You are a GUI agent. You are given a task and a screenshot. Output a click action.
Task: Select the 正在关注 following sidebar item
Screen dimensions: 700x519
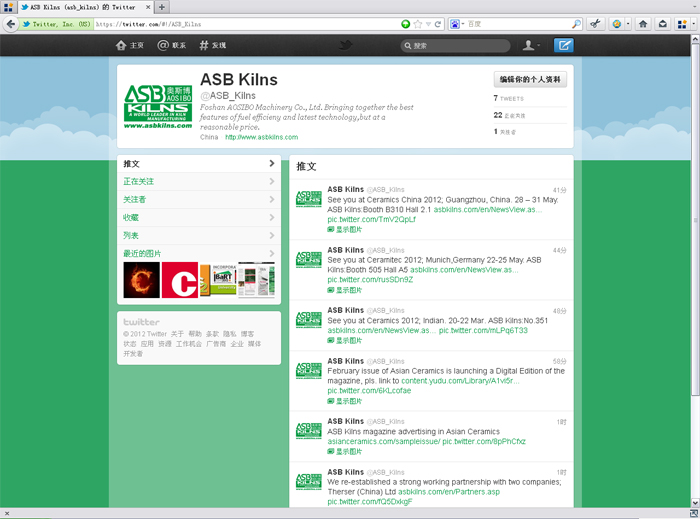click(x=199, y=182)
